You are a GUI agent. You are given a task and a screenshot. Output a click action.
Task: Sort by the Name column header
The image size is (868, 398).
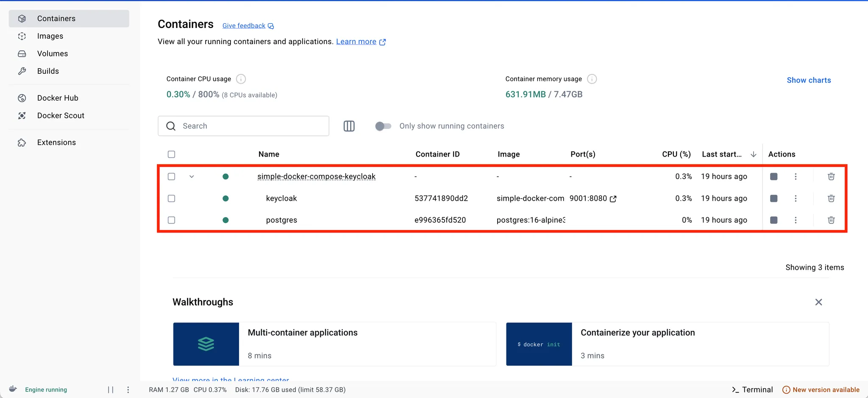tap(269, 154)
